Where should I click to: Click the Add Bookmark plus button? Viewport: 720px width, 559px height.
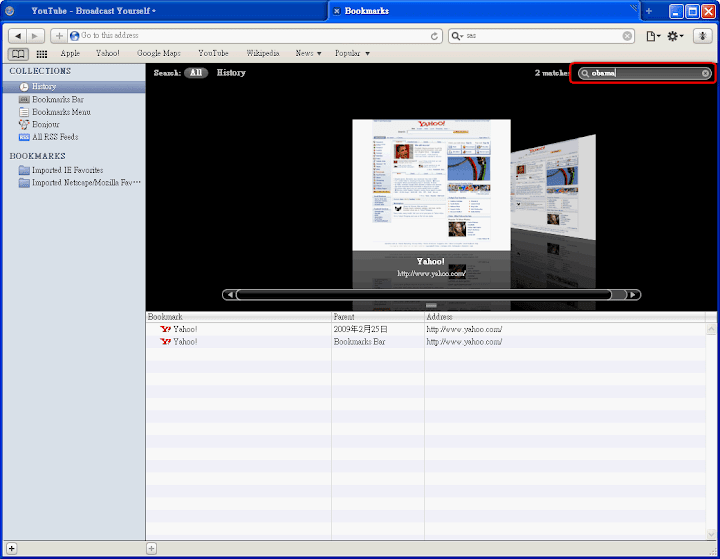tap(59, 36)
